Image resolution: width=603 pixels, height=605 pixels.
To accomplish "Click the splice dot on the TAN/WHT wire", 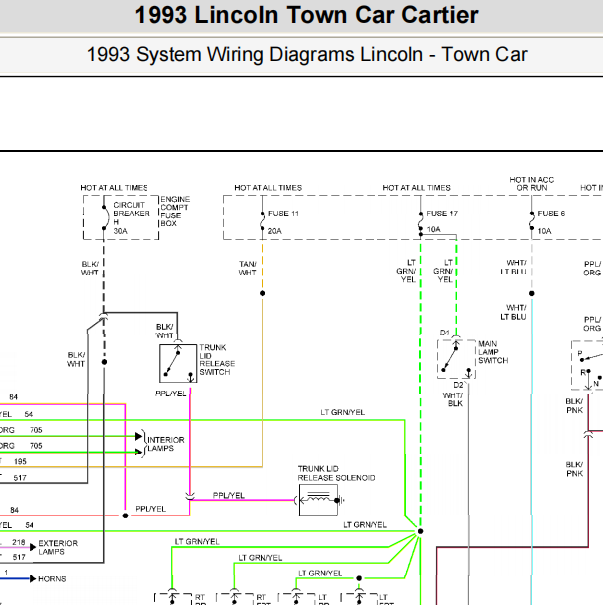I will tap(262, 293).
